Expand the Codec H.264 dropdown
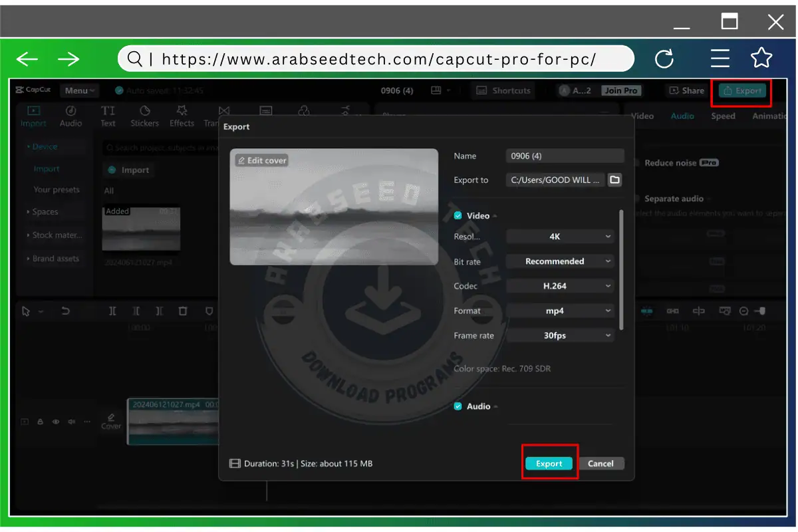 tap(559, 286)
